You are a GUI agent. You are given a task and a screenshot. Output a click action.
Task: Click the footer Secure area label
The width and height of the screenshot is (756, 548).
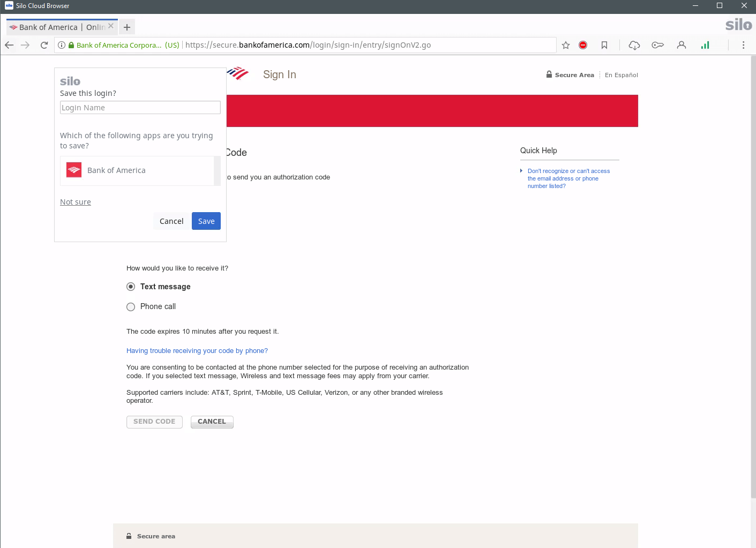[x=156, y=536]
